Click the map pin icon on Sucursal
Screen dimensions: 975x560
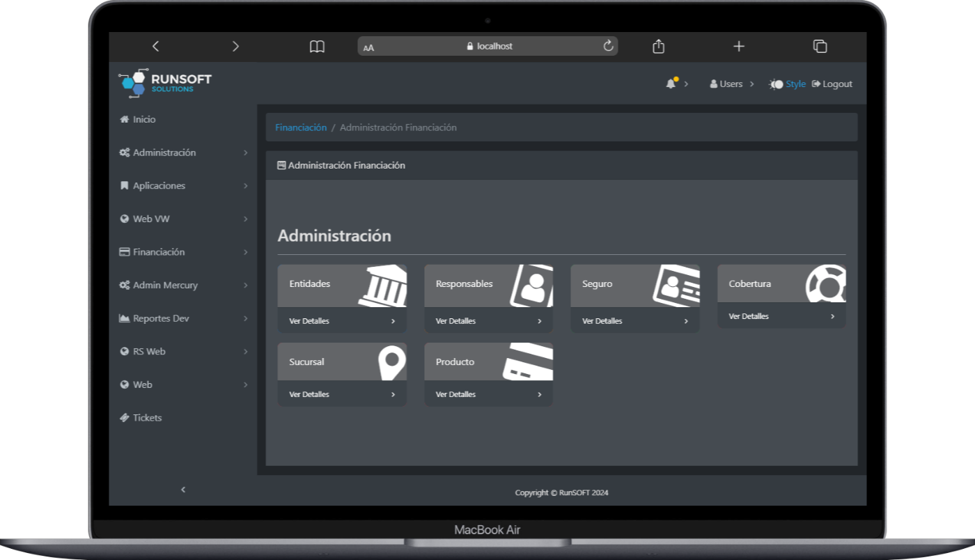click(391, 363)
